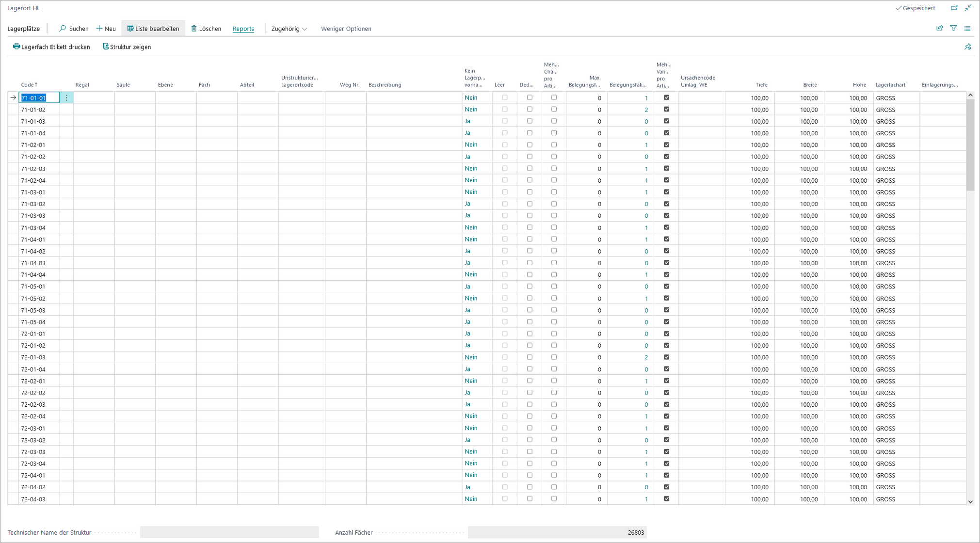Click Liste bearbeiten button
The image size is (980, 543).
pos(153,29)
